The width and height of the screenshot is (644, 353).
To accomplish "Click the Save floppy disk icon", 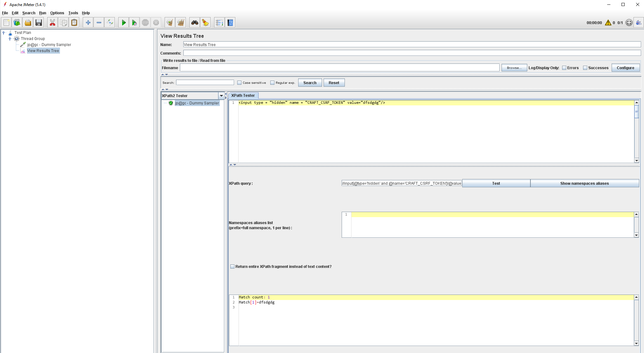I will click(x=39, y=23).
